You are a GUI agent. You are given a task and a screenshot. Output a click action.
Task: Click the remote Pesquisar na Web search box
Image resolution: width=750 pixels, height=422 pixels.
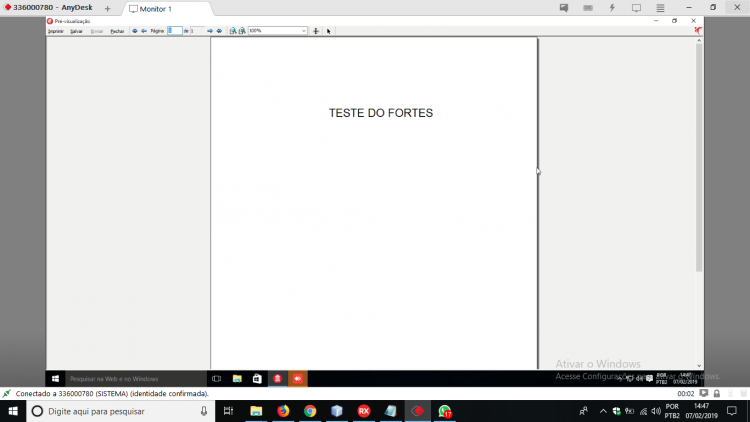click(x=135, y=378)
